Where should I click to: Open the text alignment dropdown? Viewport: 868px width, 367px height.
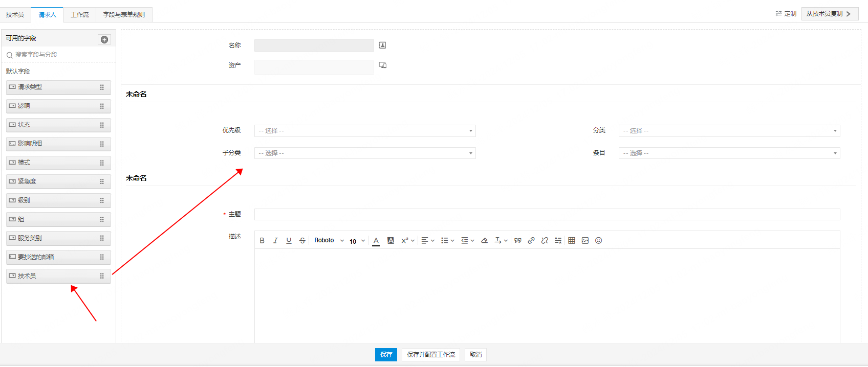click(x=428, y=241)
